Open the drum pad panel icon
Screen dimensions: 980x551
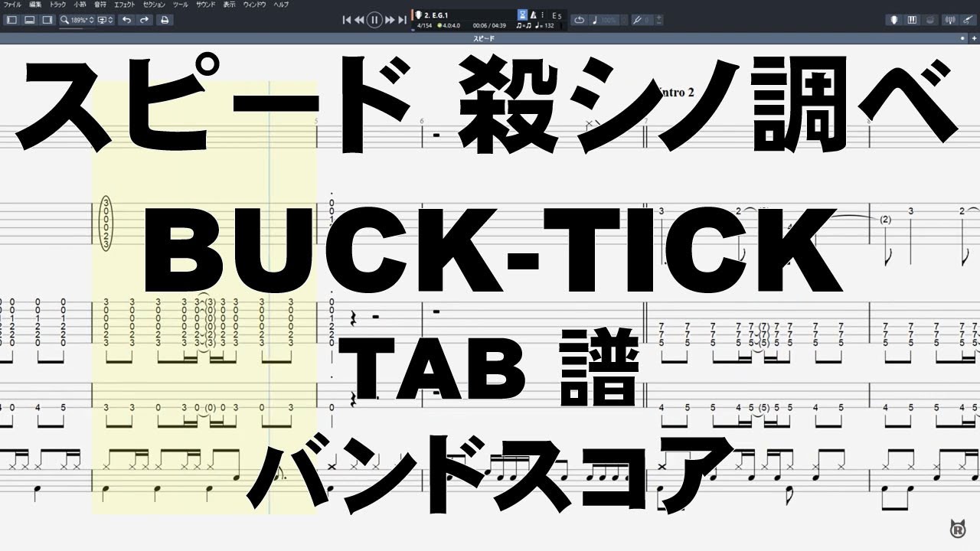pos(929,20)
